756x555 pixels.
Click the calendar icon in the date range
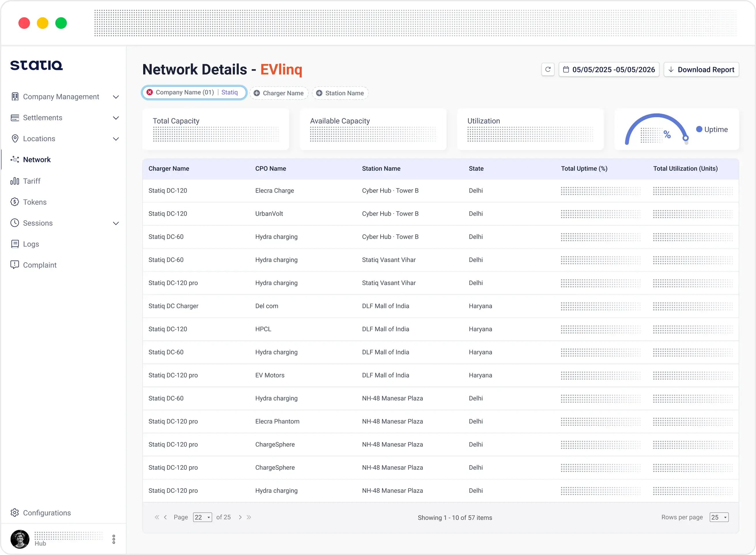coord(566,70)
